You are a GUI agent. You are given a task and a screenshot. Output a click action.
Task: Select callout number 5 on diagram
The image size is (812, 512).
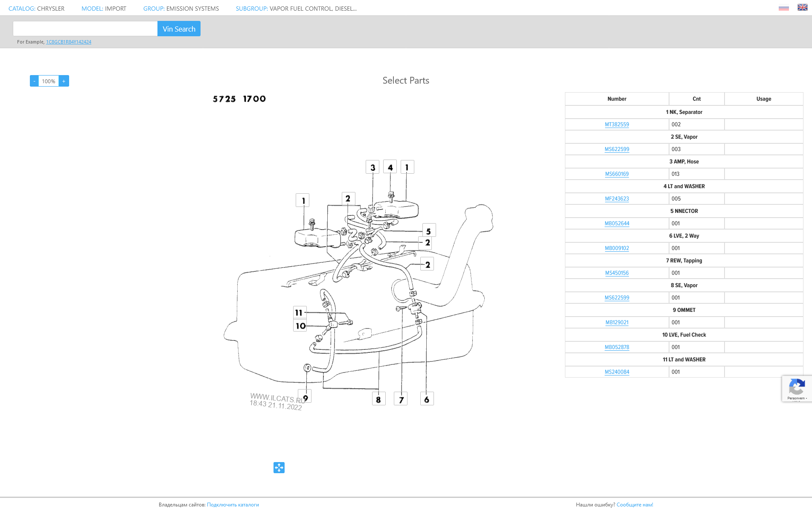pyautogui.click(x=429, y=231)
